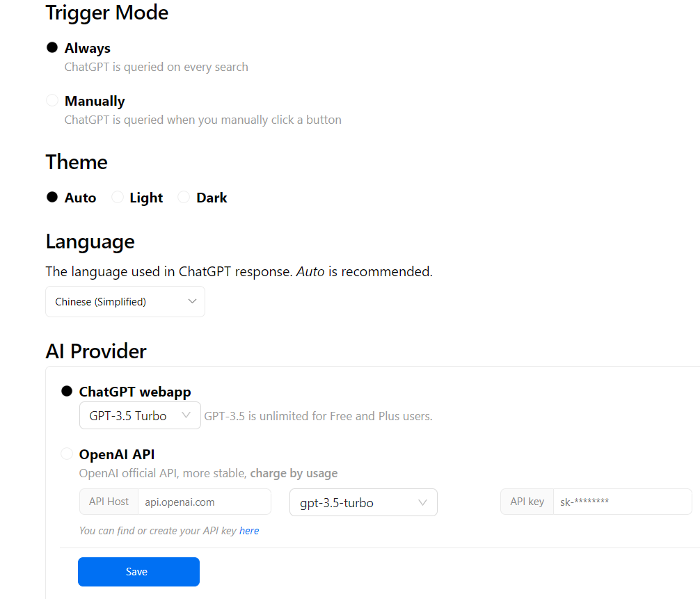Choose the Auto theme radio button
The image size is (700, 599).
[52, 197]
